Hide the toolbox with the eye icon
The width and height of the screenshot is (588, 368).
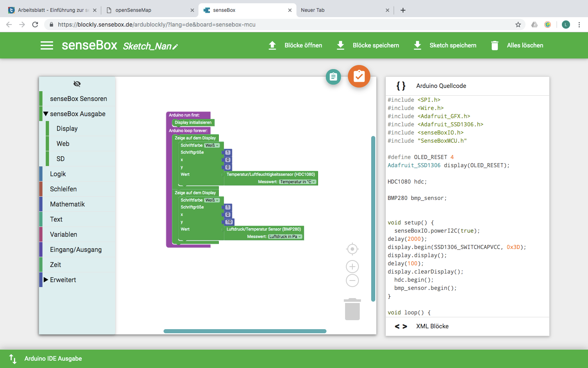[77, 84]
